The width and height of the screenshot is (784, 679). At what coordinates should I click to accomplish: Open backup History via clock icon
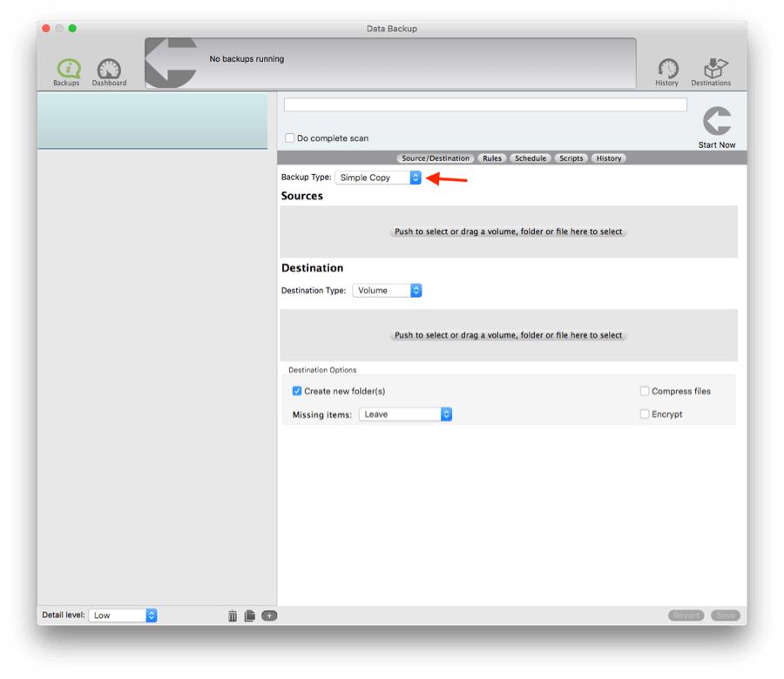pyautogui.click(x=666, y=70)
